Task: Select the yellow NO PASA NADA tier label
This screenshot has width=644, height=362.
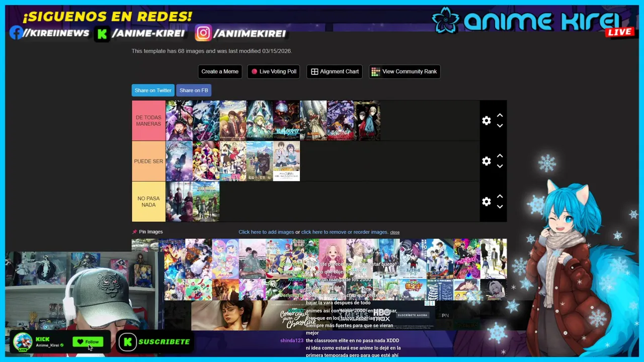Action: pos(148,202)
